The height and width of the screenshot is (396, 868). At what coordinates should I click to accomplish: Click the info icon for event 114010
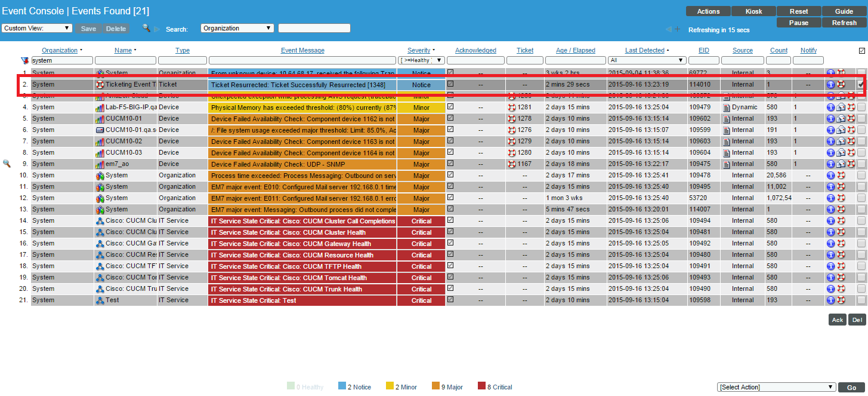point(830,85)
